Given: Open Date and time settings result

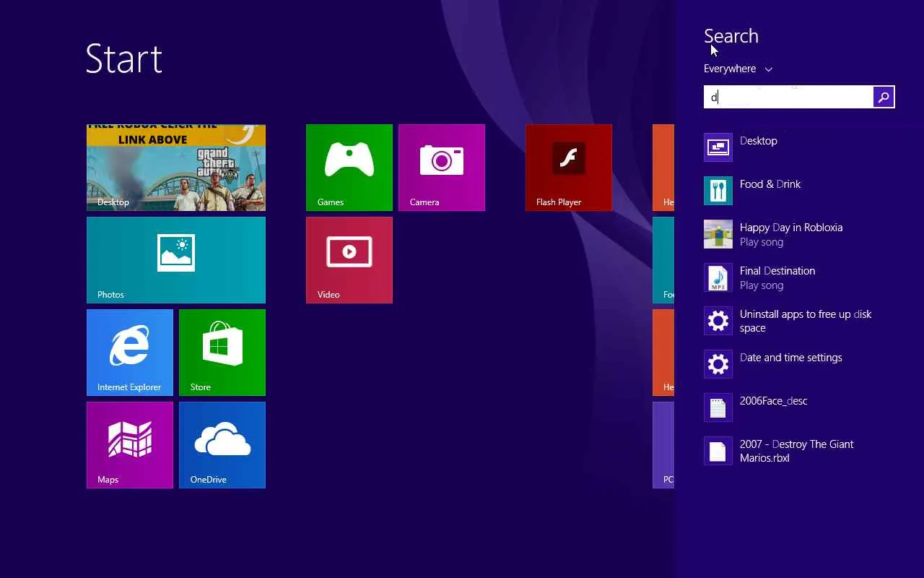Looking at the screenshot, I should (799, 364).
